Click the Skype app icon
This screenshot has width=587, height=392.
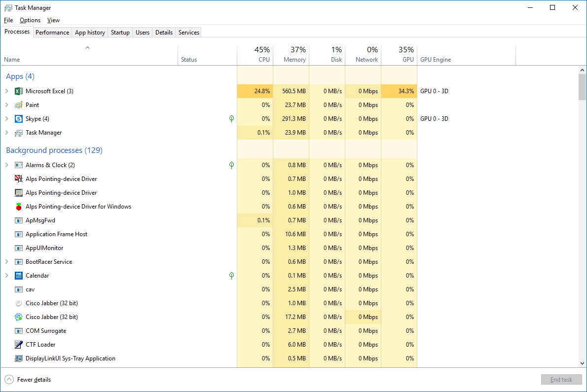(19, 119)
